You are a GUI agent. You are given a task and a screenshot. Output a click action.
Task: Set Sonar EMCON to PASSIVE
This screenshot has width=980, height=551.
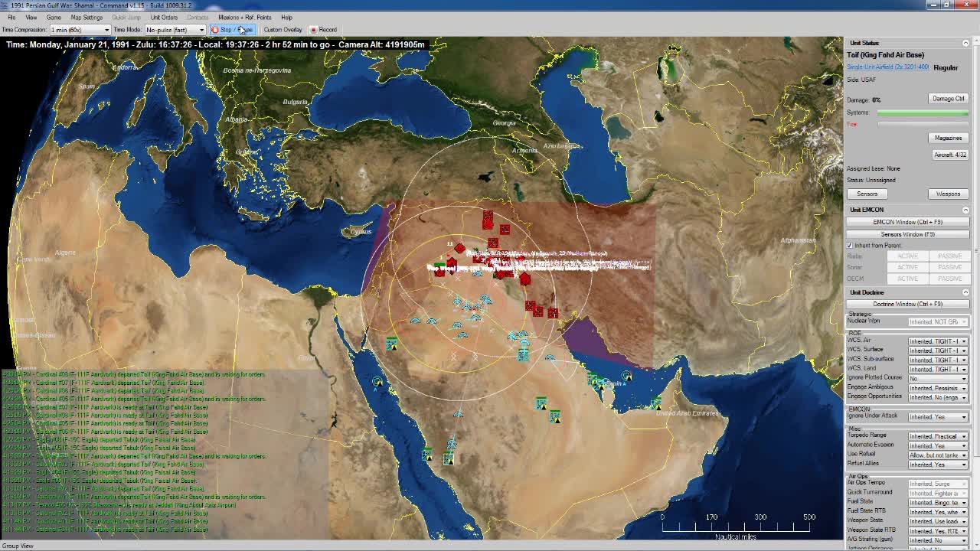click(x=949, y=267)
